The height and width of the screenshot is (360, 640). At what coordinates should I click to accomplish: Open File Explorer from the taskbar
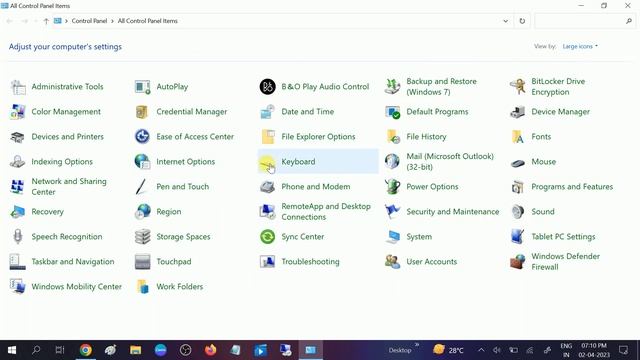point(136,350)
